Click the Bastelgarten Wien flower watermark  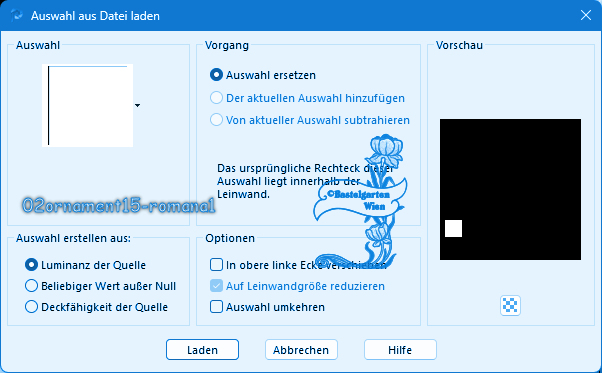361,201
